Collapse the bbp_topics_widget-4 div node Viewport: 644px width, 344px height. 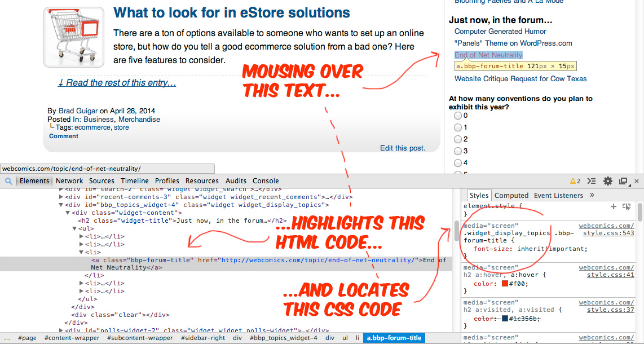click(x=61, y=205)
